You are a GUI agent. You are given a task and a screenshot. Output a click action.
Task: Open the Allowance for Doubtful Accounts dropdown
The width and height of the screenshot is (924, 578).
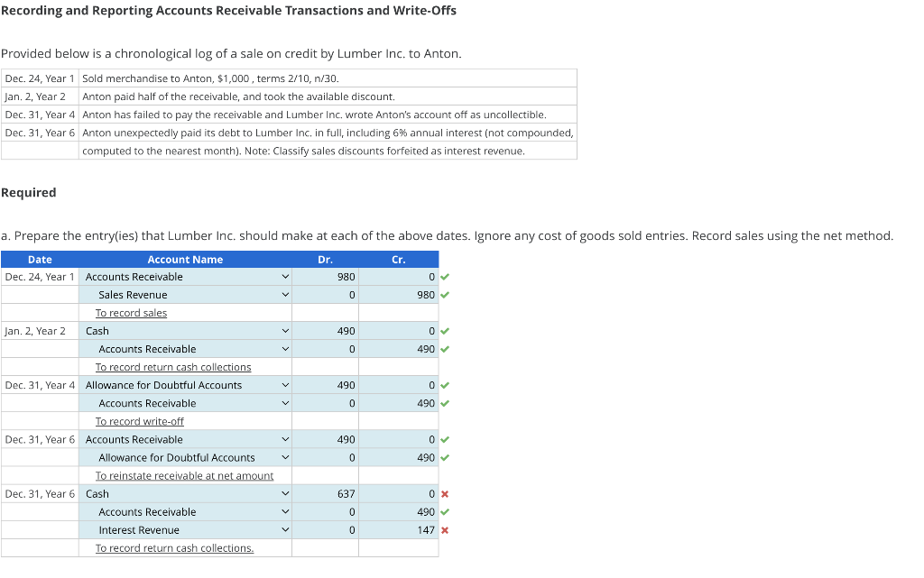[x=285, y=385]
